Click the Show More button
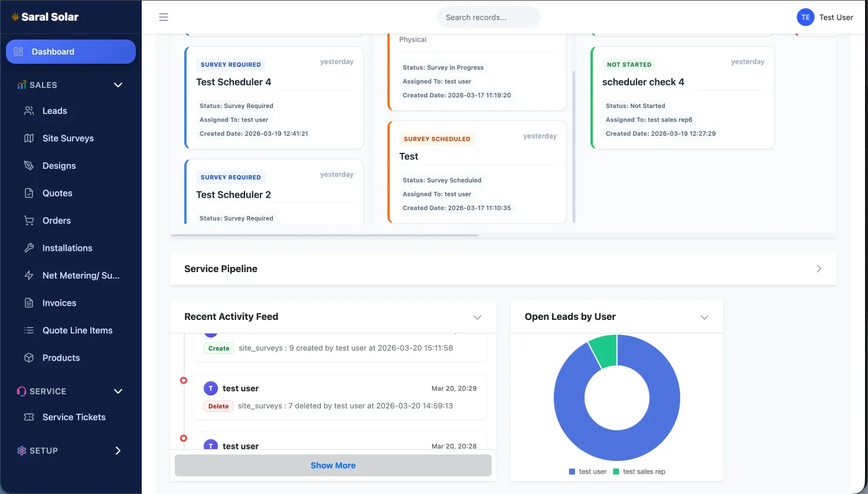 (x=332, y=465)
